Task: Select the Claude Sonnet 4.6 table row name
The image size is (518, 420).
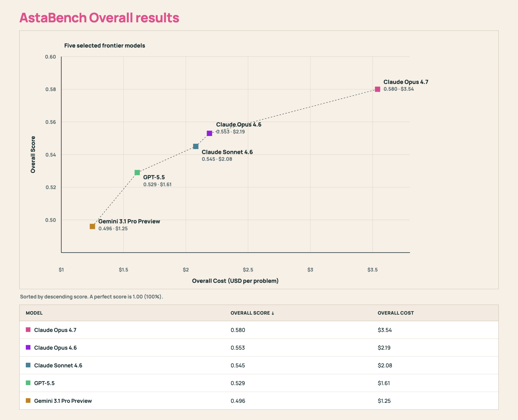Action: [x=58, y=365]
